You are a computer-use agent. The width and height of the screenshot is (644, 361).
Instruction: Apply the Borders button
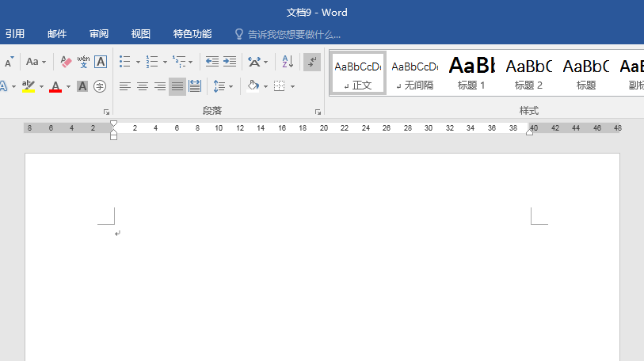280,86
